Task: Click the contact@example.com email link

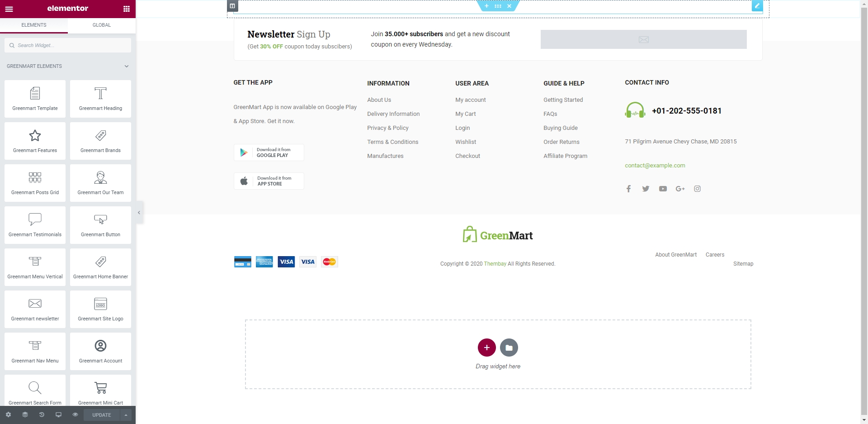Action: (x=655, y=166)
